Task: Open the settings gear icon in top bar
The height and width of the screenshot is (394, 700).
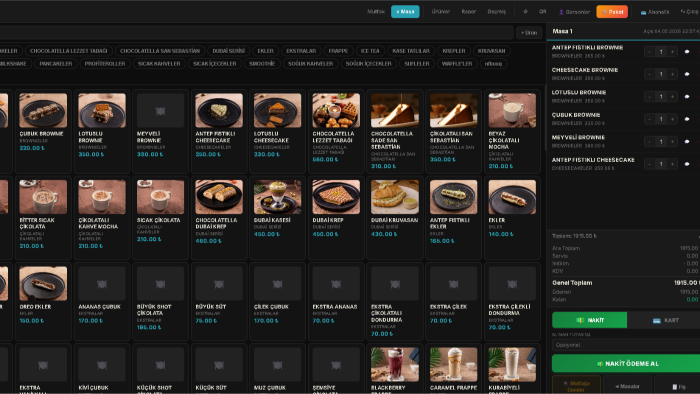Action: 525,12
